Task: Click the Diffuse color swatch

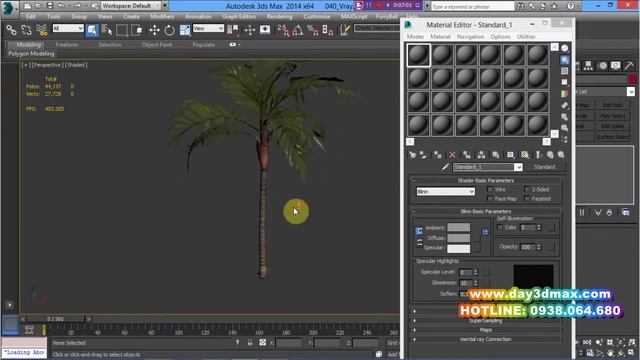Action: (458, 238)
